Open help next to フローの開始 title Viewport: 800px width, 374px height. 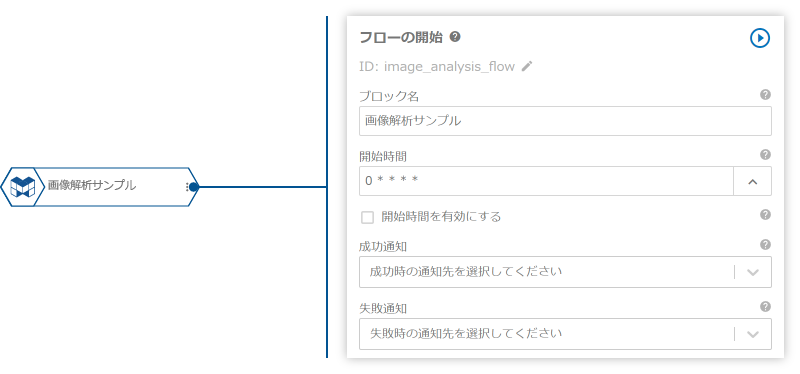pyautogui.click(x=455, y=37)
